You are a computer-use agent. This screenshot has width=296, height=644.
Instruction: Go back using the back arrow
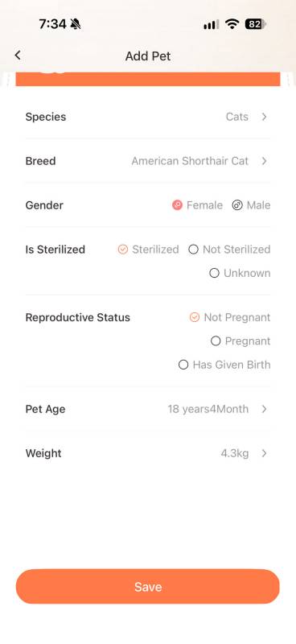click(x=17, y=55)
